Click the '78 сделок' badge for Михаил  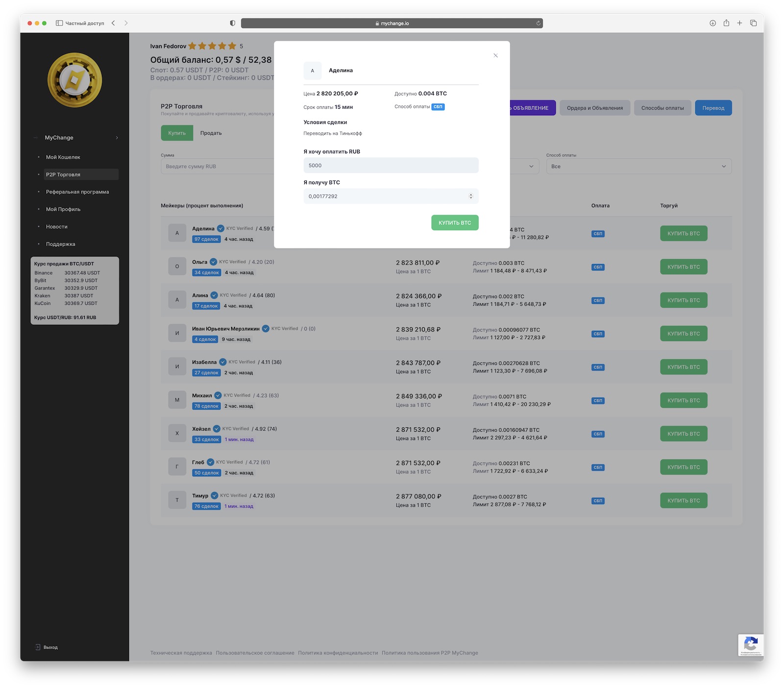coord(206,406)
